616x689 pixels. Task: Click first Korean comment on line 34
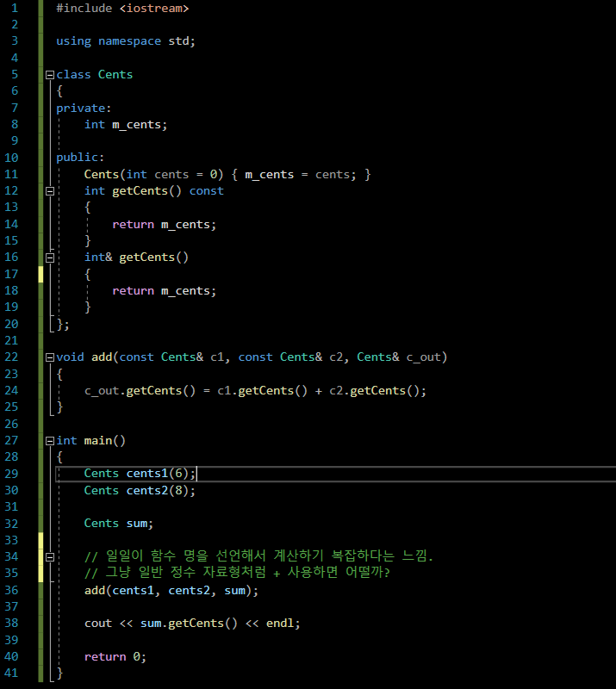point(259,556)
